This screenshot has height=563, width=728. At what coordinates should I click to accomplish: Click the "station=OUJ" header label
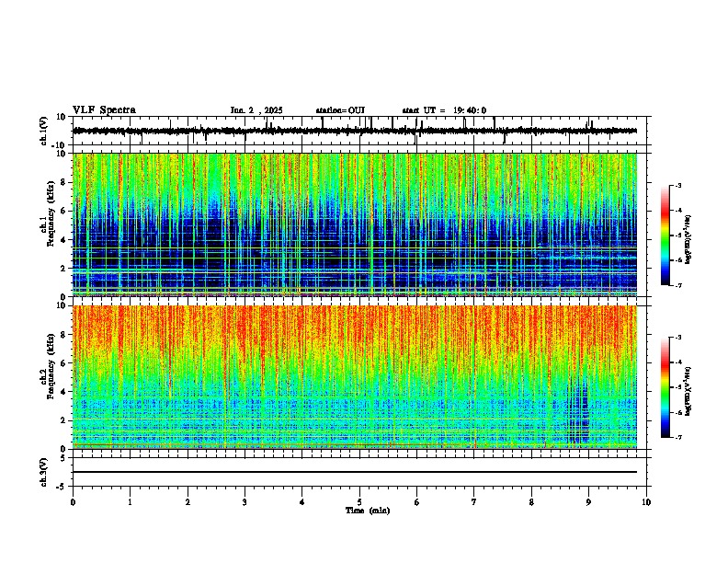(x=340, y=110)
